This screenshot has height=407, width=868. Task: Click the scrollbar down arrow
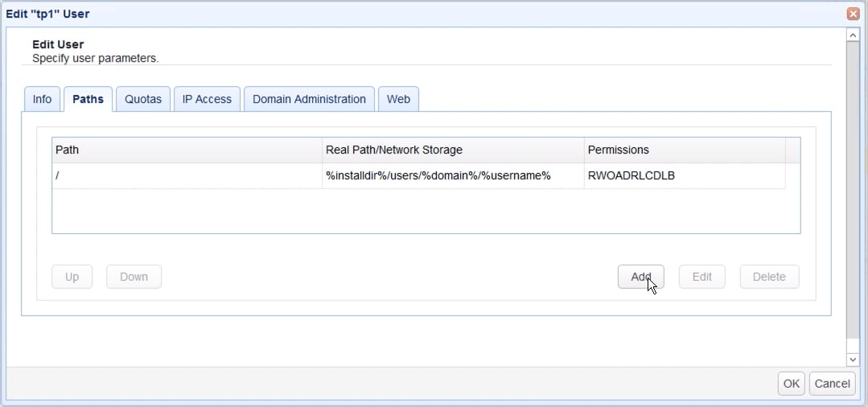click(x=853, y=359)
